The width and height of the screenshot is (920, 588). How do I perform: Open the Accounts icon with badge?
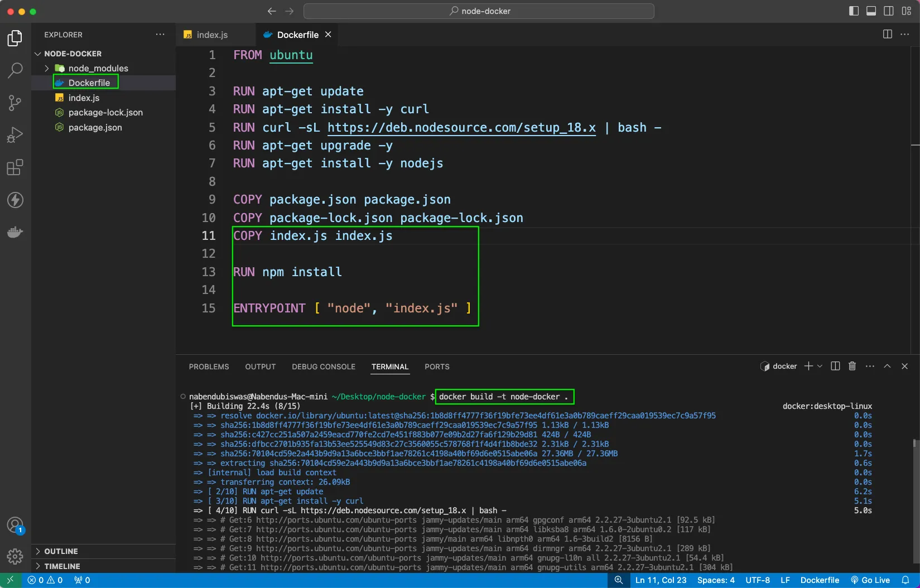pyautogui.click(x=15, y=525)
